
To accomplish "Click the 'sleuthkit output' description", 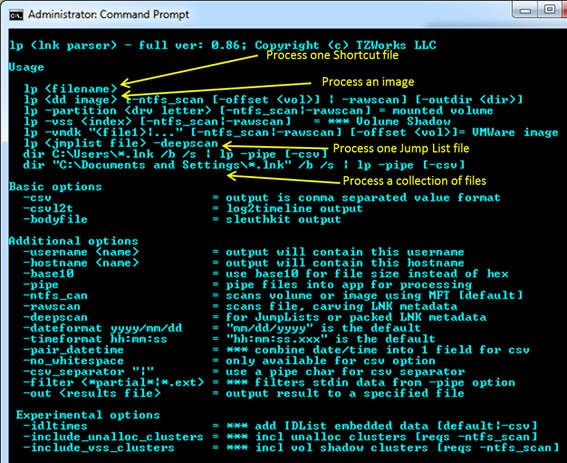I will click(284, 220).
